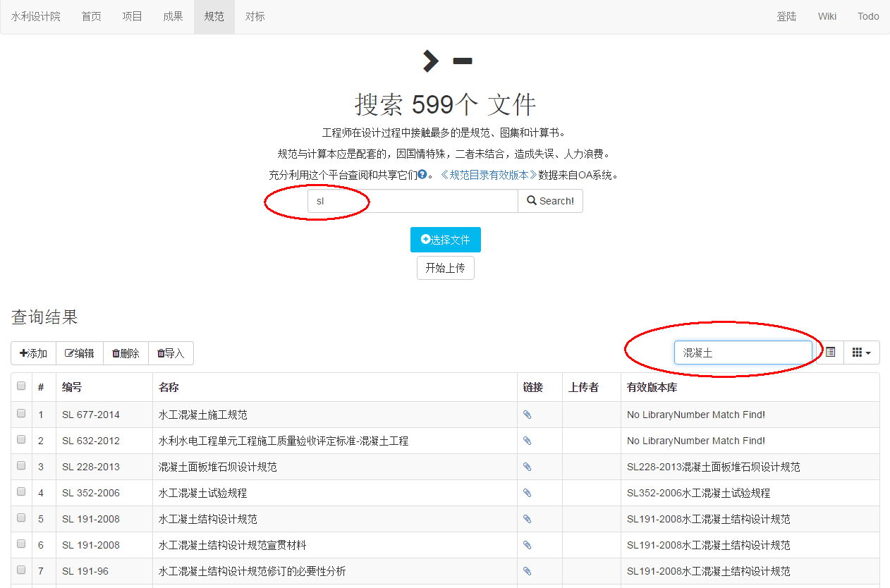Click the paperclip icon in the SL 352-2006 row
Screen dimensions: 890x588
click(527, 493)
